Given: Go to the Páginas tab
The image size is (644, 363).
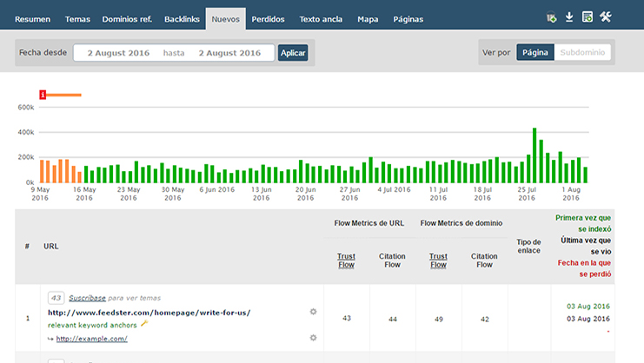Looking at the screenshot, I should [x=408, y=19].
